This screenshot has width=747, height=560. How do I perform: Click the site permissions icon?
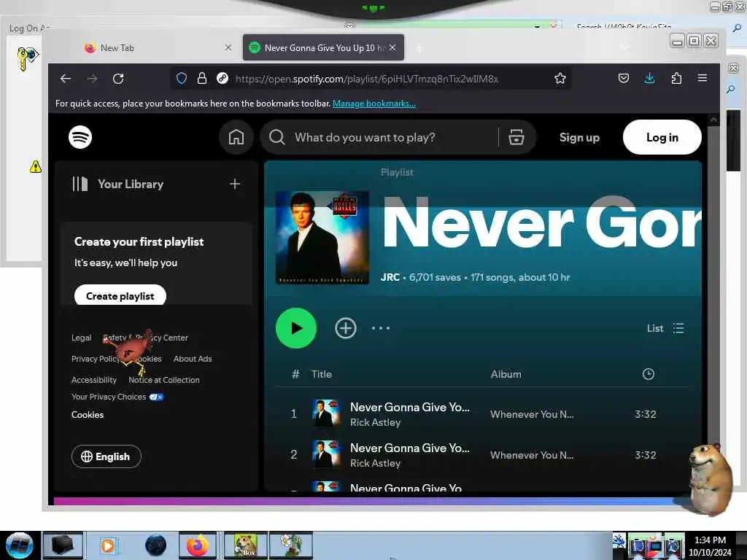click(222, 79)
